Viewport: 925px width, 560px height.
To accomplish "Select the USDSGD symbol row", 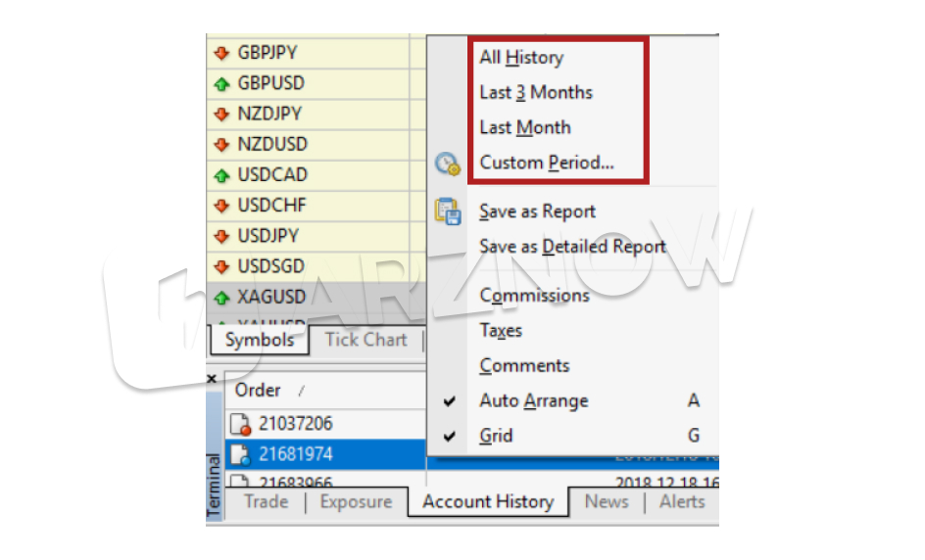I will 316,267.
